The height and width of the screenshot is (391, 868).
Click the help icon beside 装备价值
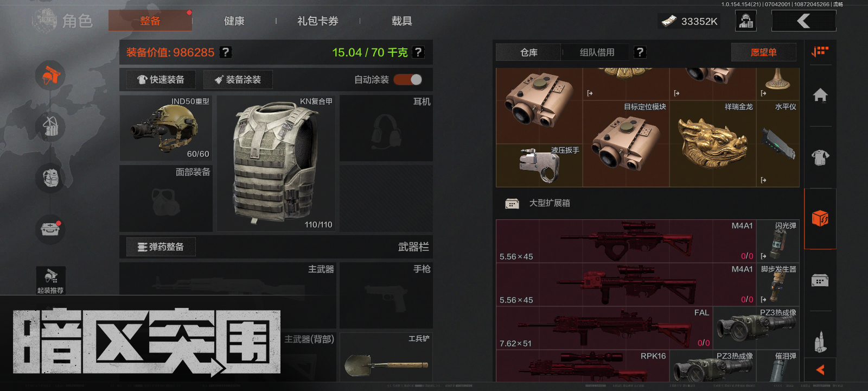(x=226, y=52)
